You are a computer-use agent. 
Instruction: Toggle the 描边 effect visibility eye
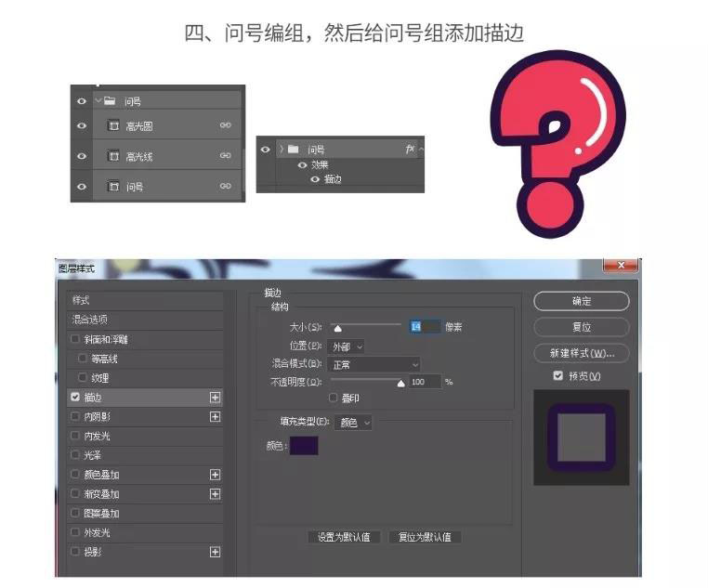click(315, 179)
